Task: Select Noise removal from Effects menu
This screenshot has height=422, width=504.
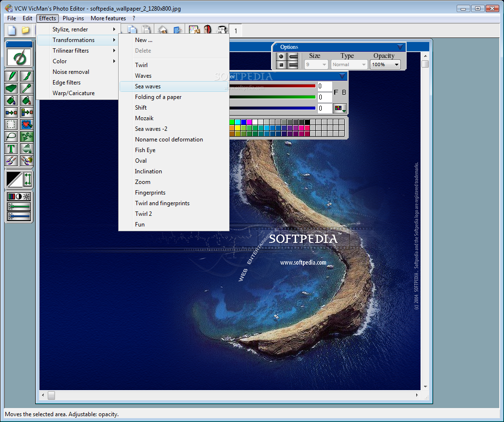Action: (x=78, y=72)
